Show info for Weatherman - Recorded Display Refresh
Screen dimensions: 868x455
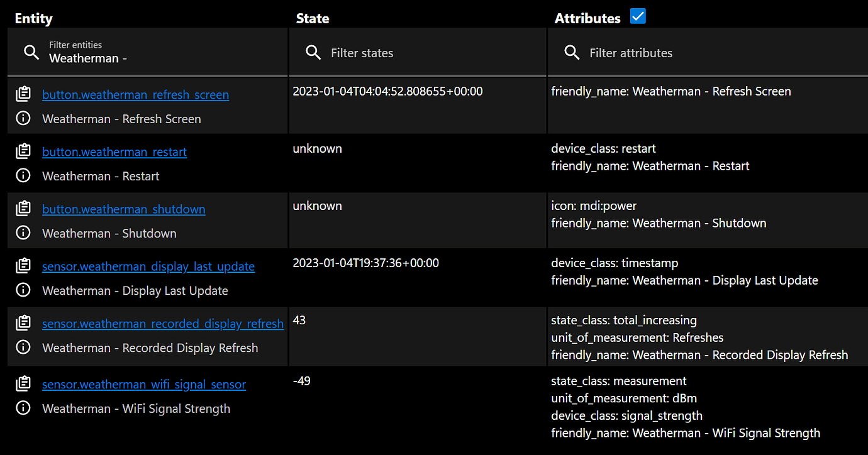[x=23, y=348]
